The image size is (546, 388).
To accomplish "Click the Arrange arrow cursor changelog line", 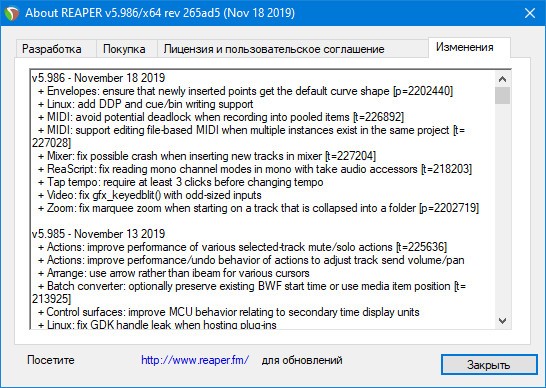I will point(173,273).
